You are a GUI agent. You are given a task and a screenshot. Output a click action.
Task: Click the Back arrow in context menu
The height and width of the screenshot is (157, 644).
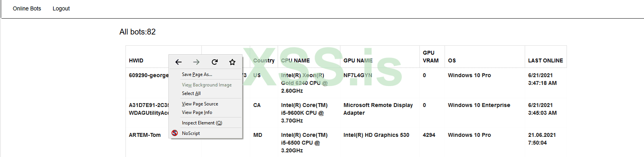[179, 62]
